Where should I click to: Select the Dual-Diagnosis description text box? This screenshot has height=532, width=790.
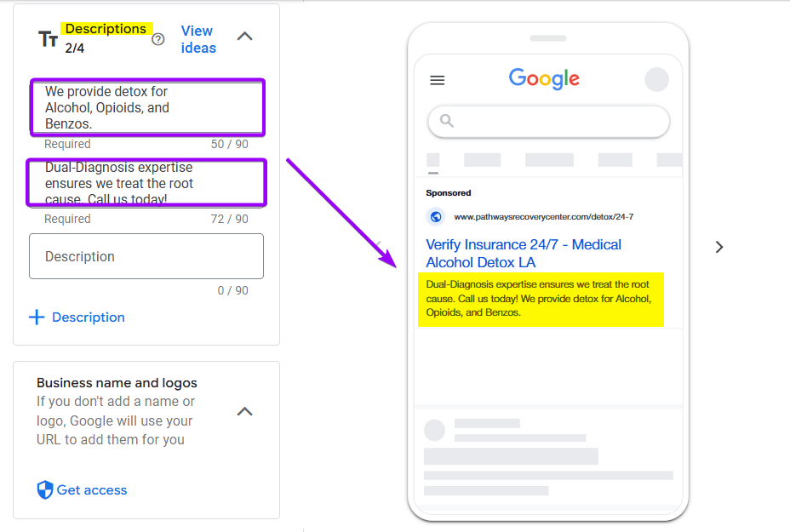(x=146, y=182)
